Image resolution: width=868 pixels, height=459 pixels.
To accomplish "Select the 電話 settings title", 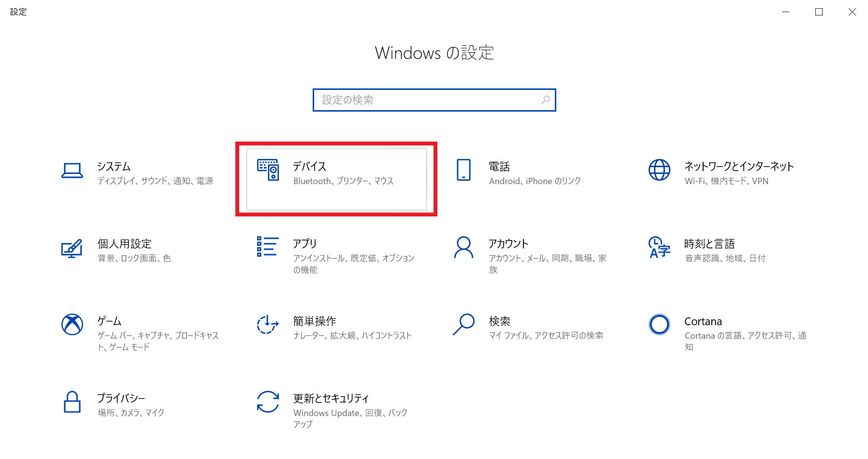I will point(499,167).
